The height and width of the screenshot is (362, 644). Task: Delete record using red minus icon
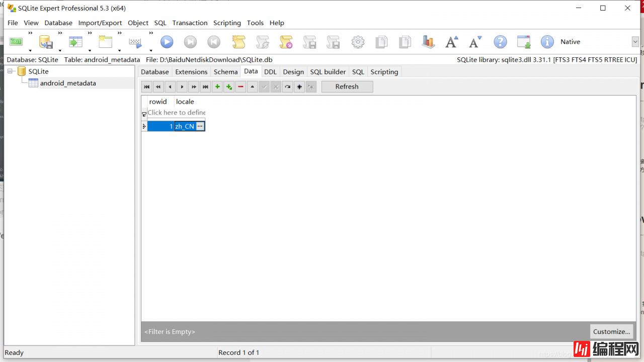[240, 86]
